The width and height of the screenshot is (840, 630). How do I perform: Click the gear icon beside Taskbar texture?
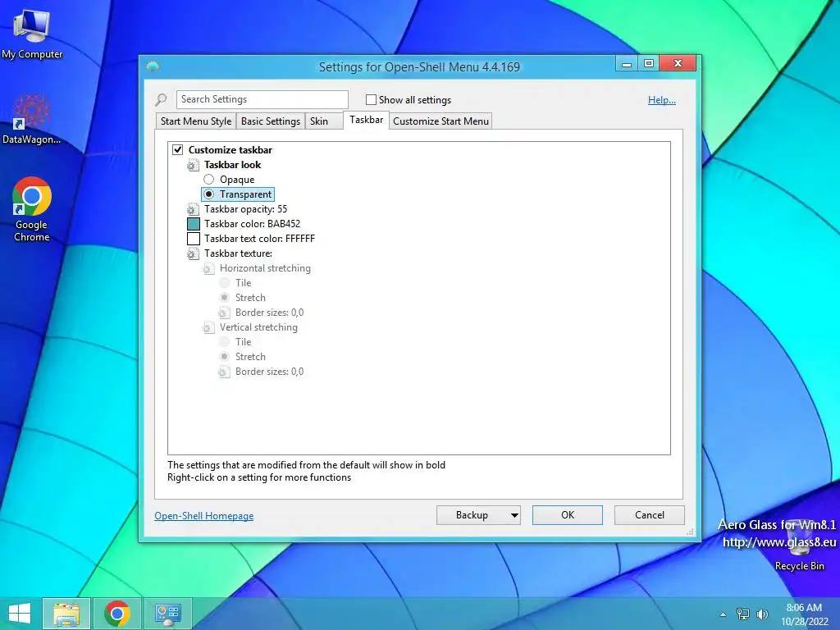pos(193,254)
